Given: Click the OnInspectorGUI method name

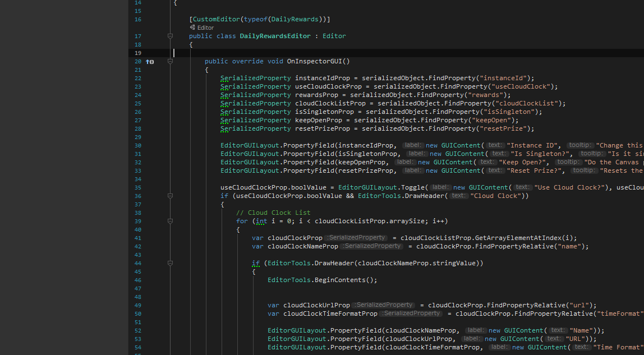Looking at the screenshot, I should [x=314, y=61].
